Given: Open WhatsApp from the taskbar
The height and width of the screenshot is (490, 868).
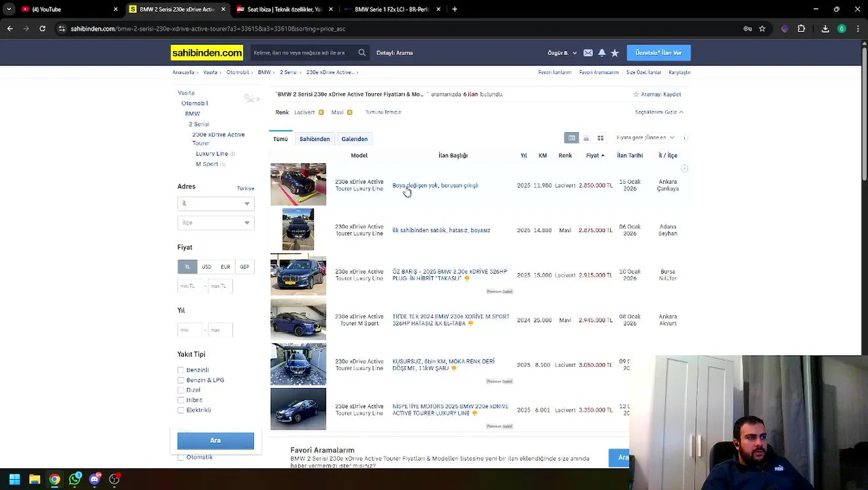Looking at the screenshot, I should 75,479.
